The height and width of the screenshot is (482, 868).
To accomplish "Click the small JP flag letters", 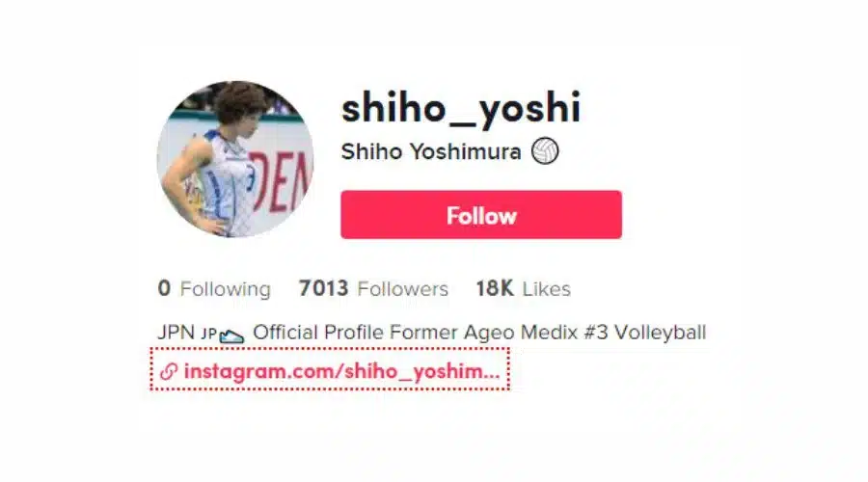I will tap(208, 335).
